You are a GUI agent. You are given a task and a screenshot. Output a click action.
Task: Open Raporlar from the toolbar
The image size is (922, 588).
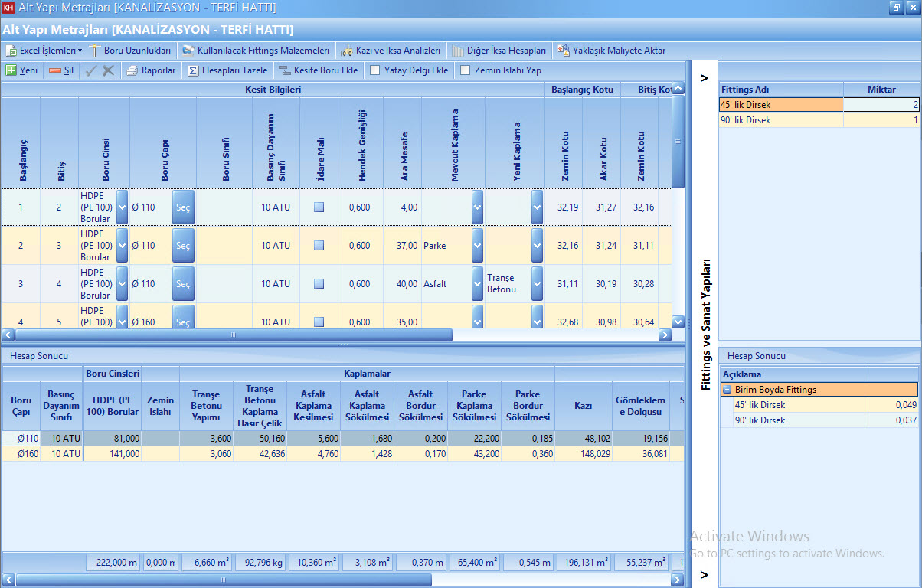pyautogui.click(x=151, y=70)
